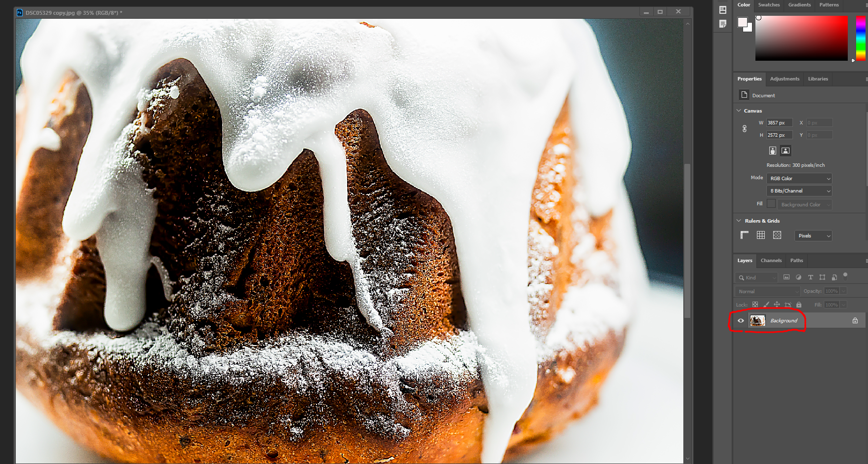This screenshot has width=868, height=464.
Task: Switch to the Libraries tab
Action: pos(818,79)
